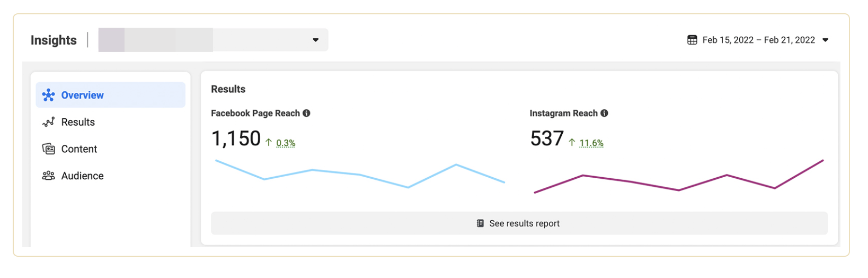Click the calendar icon beside date range
Screen dimensions: 868x278
(x=692, y=40)
